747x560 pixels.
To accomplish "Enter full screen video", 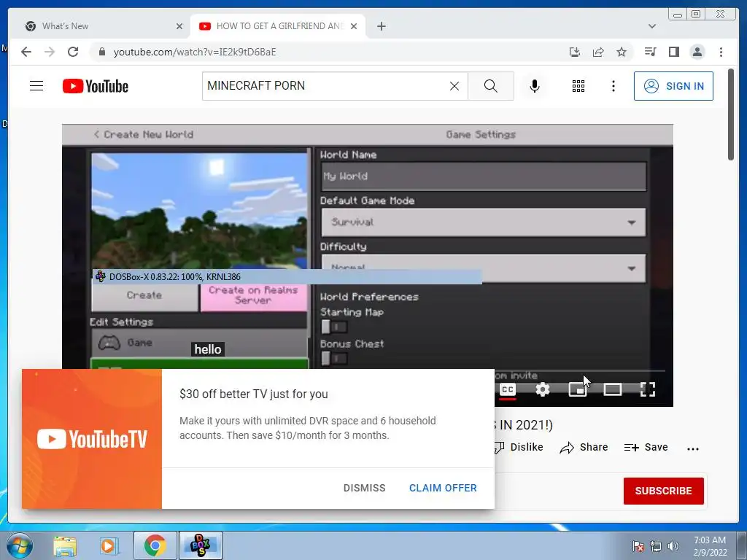I will [x=648, y=390].
